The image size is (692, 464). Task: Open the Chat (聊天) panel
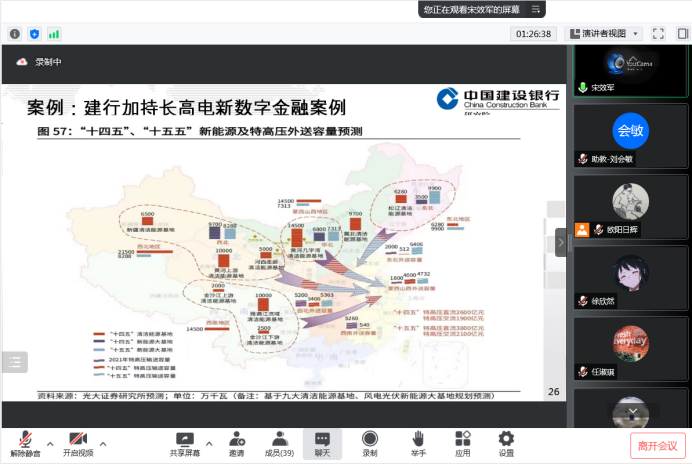(x=322, y=444)
